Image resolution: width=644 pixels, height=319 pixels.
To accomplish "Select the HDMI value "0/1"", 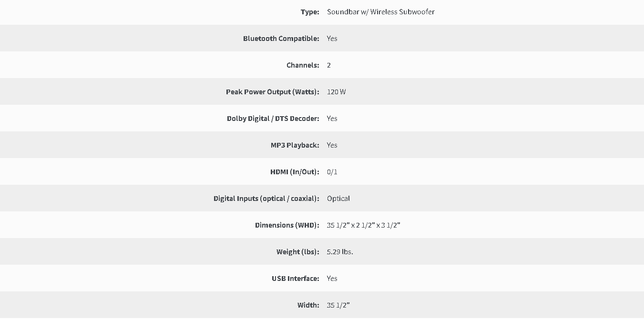I will tap(332, 172).
